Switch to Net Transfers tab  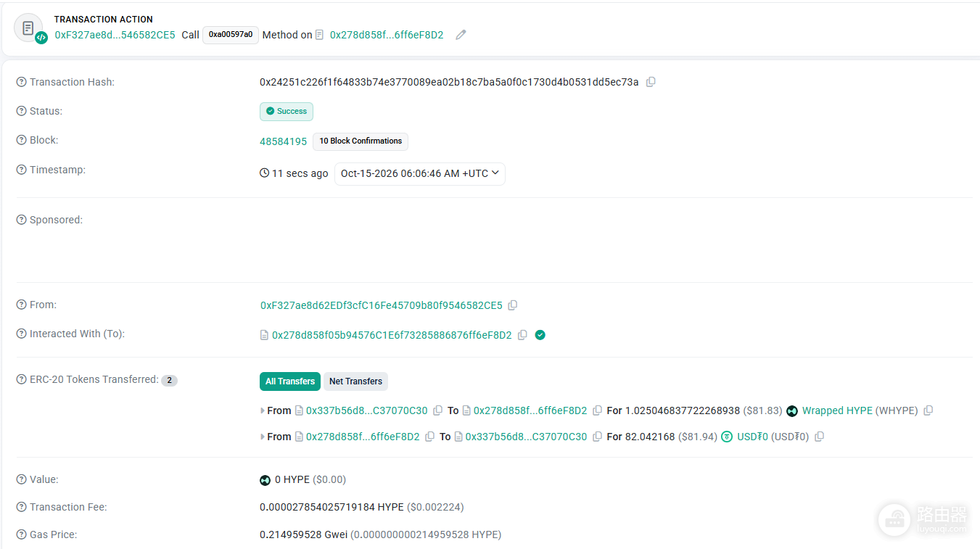click(x=355, y=381)
